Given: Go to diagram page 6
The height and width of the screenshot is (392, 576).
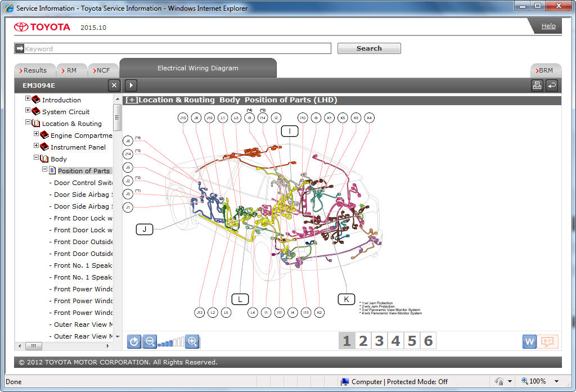Looking at the screenshot, I should tap(428, 341).
